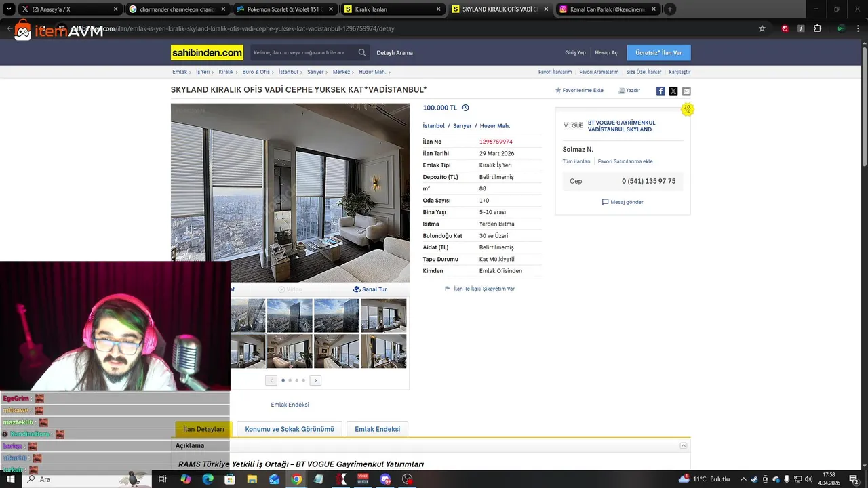Click Mesaj gönder link

(x=623, y=202)
